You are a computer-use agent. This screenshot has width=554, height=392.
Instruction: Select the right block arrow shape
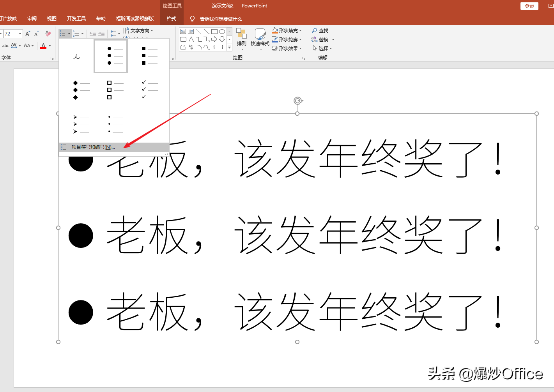tap(214, 39)
